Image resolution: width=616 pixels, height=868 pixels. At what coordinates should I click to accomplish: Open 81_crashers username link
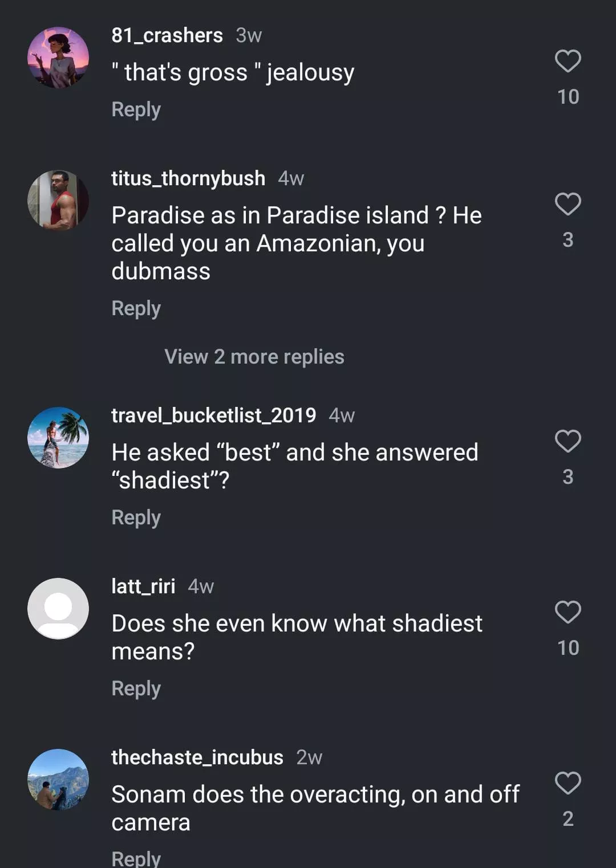point(167,35)
